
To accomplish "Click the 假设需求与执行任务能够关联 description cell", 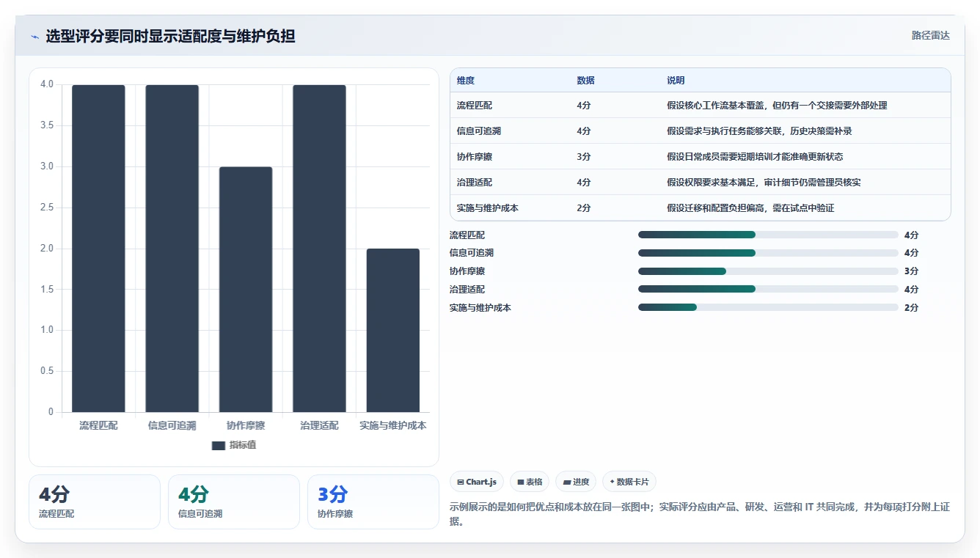I will tap(805, 131).
